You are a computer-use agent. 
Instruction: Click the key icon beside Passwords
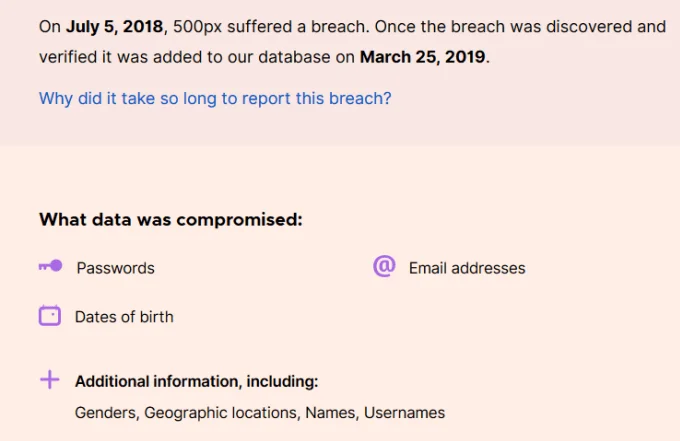pyautogui.click(x=50, y=266)
